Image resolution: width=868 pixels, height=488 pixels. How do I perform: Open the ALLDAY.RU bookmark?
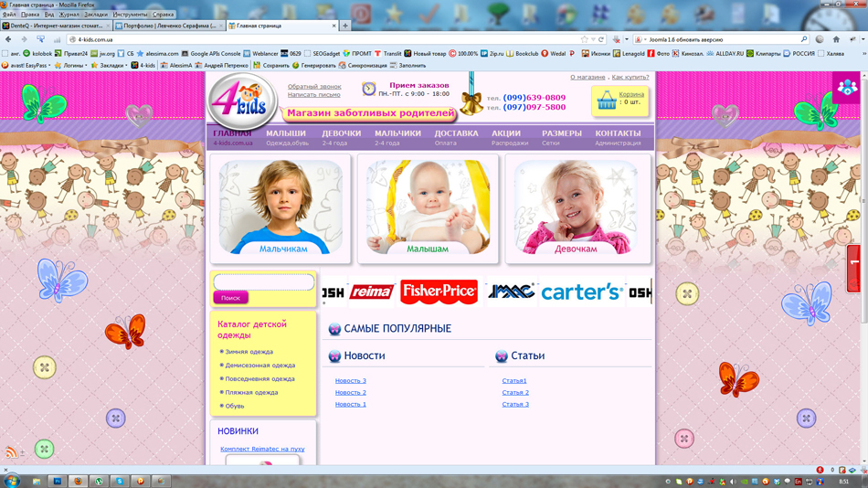pyautogui.click(x=725, y=54)
